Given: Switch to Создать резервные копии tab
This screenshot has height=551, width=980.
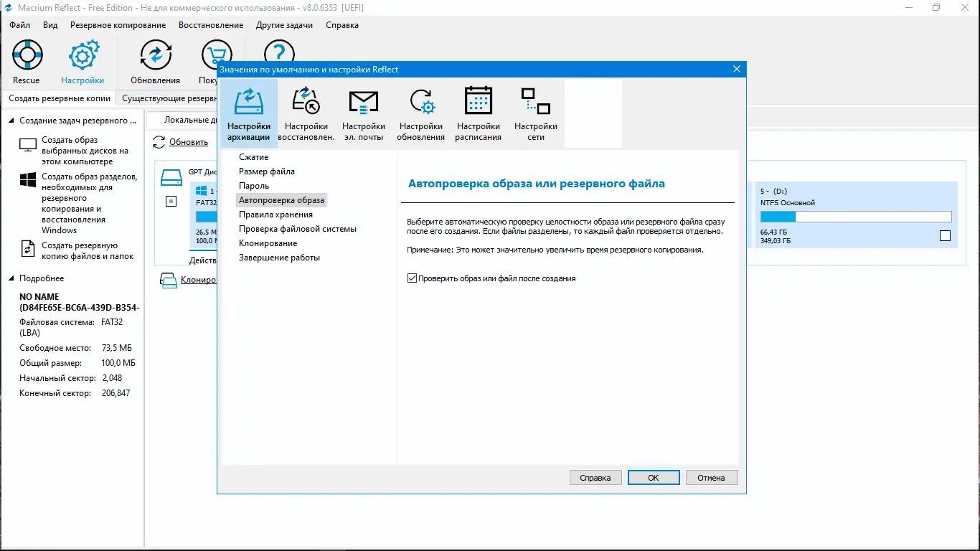Looking at the screenshot, I should coord(60,98).
